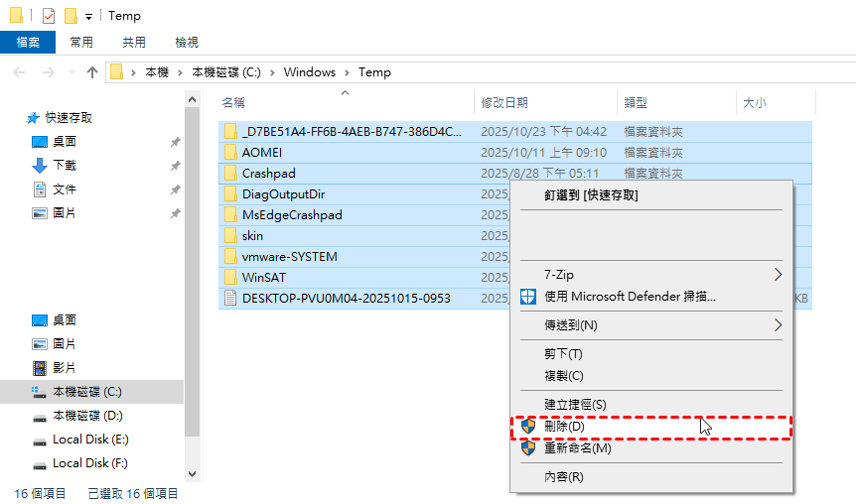
Task: Switch to the 檢視 ribbon tab
Action: point(186,42)
